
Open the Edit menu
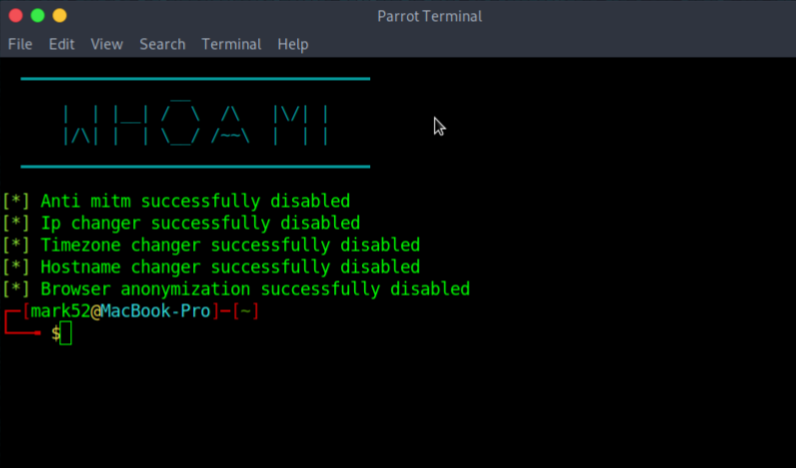pyautogui.click(x=62, y=44)
